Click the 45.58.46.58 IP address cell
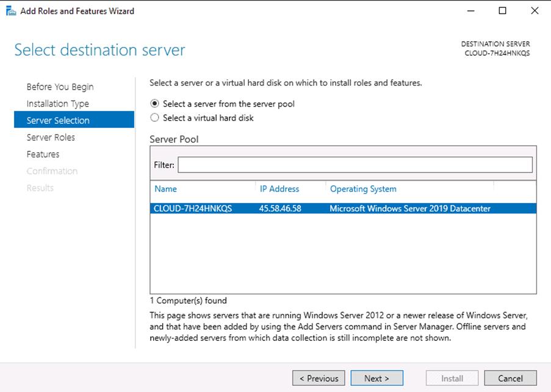This screenshot has width=551, height=392. pyautogui.click(x=281, y=208)
